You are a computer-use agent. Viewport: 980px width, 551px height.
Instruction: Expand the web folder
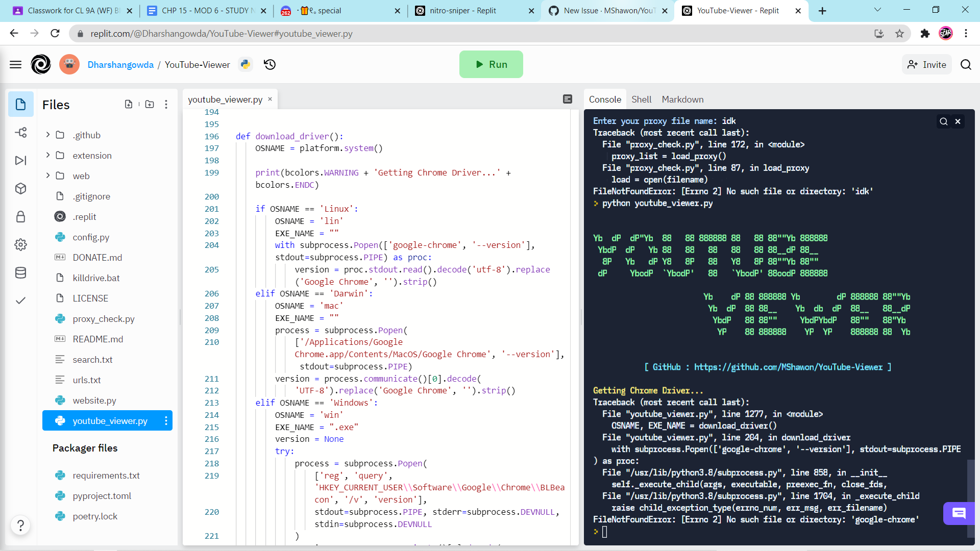pos(48,176)
